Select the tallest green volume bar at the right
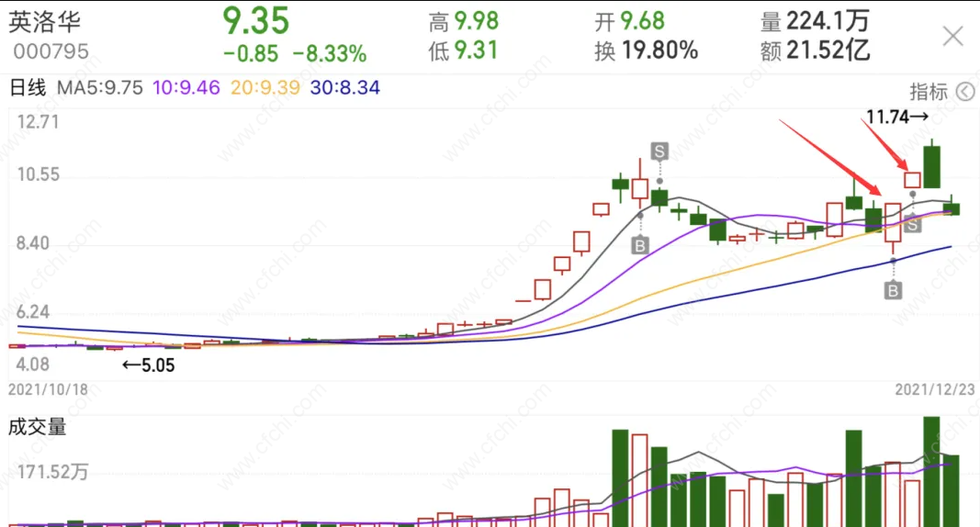Screen dimensions: 980x527 (931, 471)
